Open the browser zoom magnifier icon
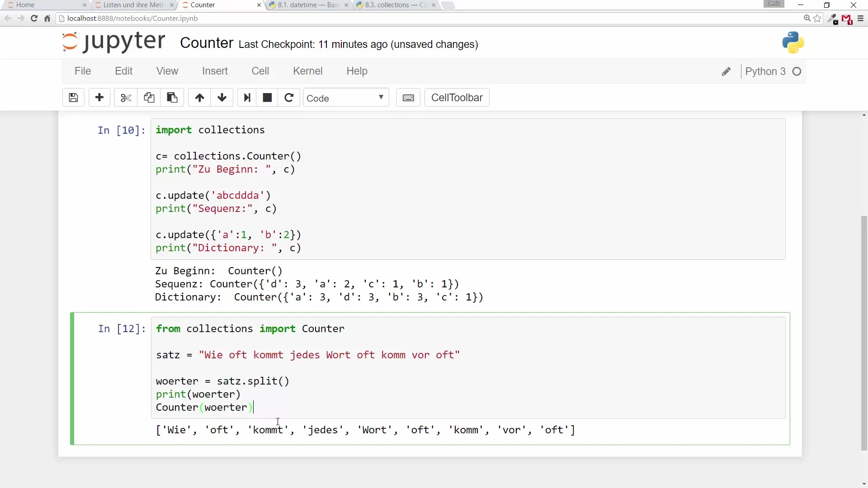 point(807,19)
